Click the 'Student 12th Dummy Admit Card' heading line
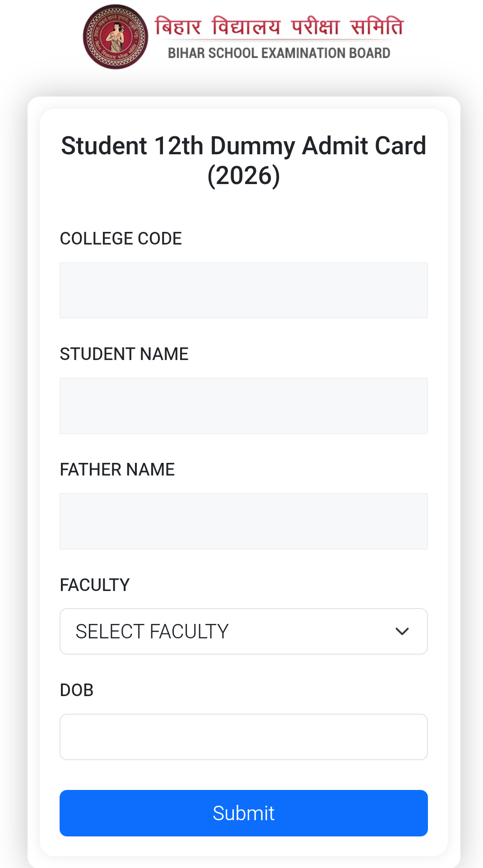The image size is (483, 868). click(243, 146)
